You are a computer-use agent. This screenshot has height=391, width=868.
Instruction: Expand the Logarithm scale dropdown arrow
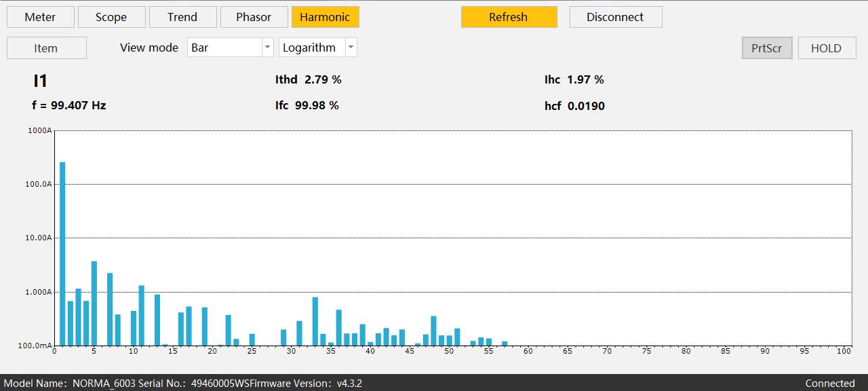point(351,48)
